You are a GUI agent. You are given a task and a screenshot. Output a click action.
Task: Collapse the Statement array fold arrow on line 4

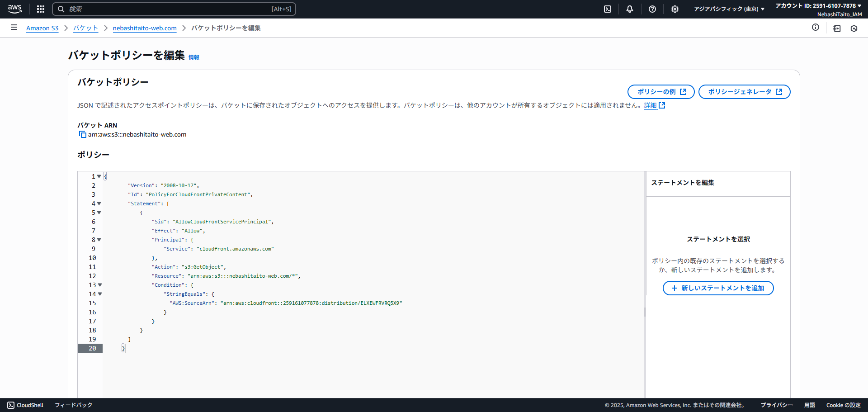click(x=99, y=204)
